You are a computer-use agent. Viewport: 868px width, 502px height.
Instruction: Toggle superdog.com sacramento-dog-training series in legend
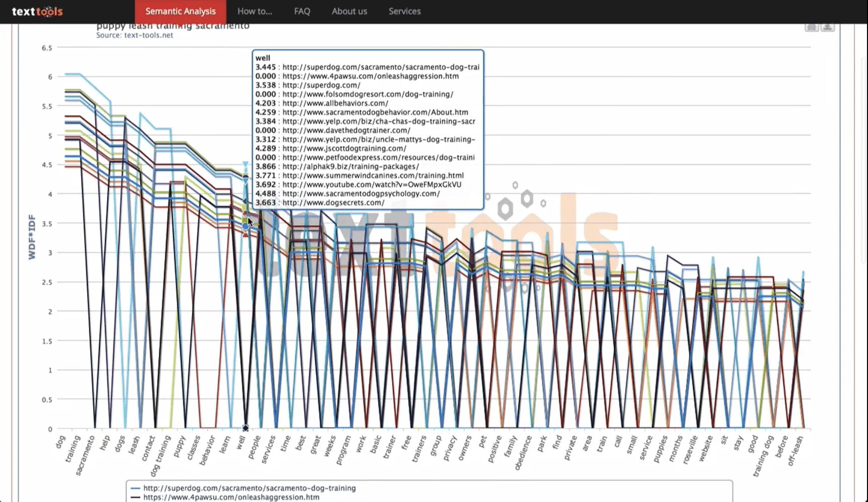coord(249,488)
